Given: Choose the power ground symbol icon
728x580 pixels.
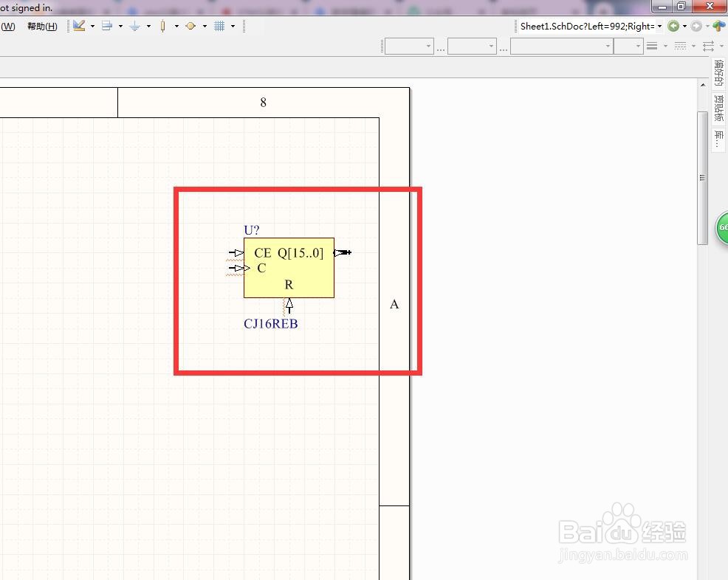Looking at the screenshot, I should [x=134, y=26].
